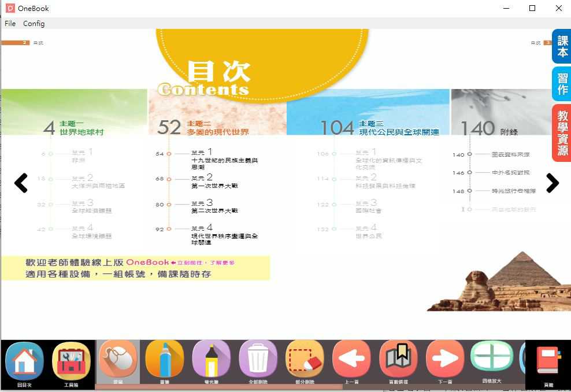Open the 附錄 page 140 heading

[x=489, y=128]
